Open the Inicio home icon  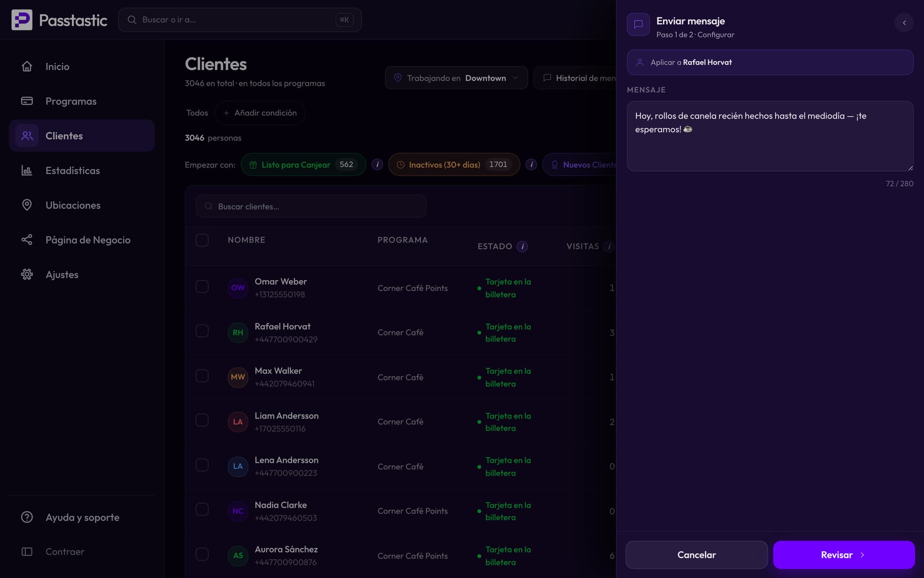27,66
